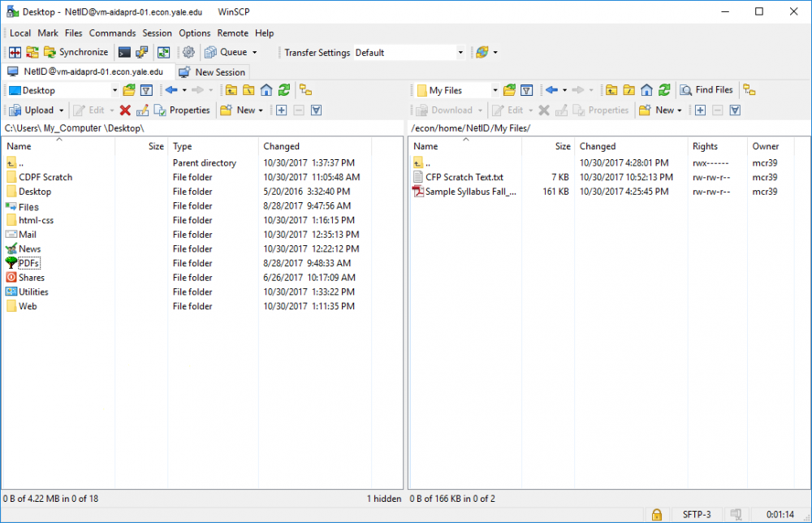Sort remote files by Rights column
This screenshot has width=812, height=523.
click(717, 146)
